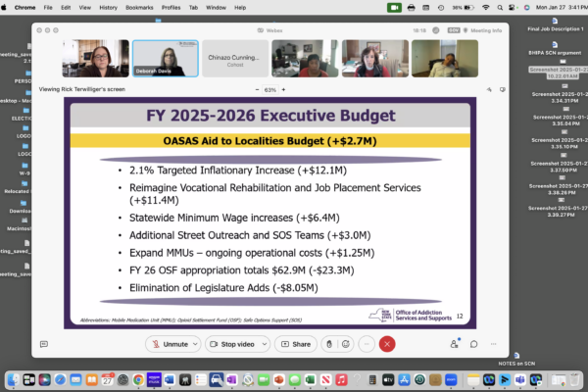
Task: Leave the meeting with red X button
Action: pos(387,344)
